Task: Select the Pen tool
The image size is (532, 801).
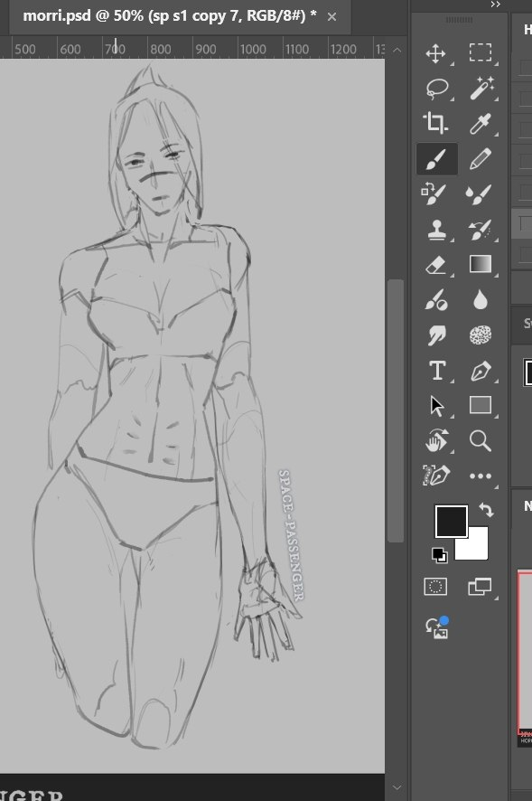Action: click(x=481, y=371)
